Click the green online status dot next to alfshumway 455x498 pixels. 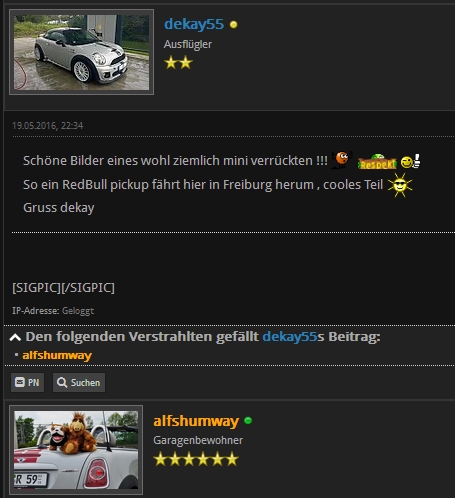[x=248, y=421]
